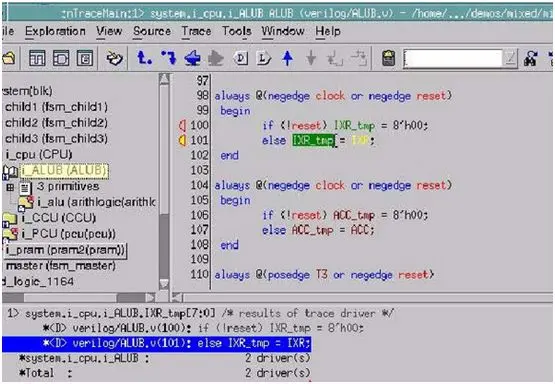Screen dimensions: 555x384
Task: Click the blue up arrow toolbar icon
Action: tap(287, 58)
